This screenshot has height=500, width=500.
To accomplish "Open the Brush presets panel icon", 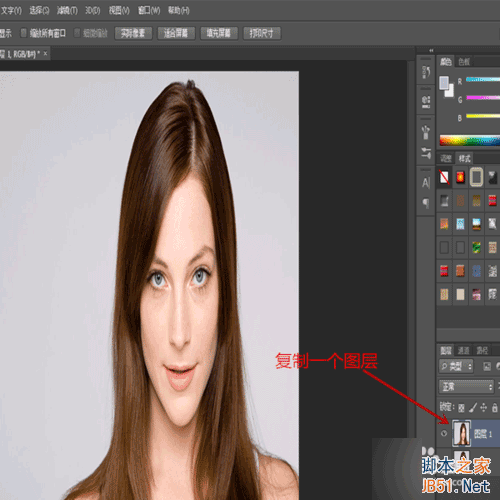I will click(x=426, y=132).
